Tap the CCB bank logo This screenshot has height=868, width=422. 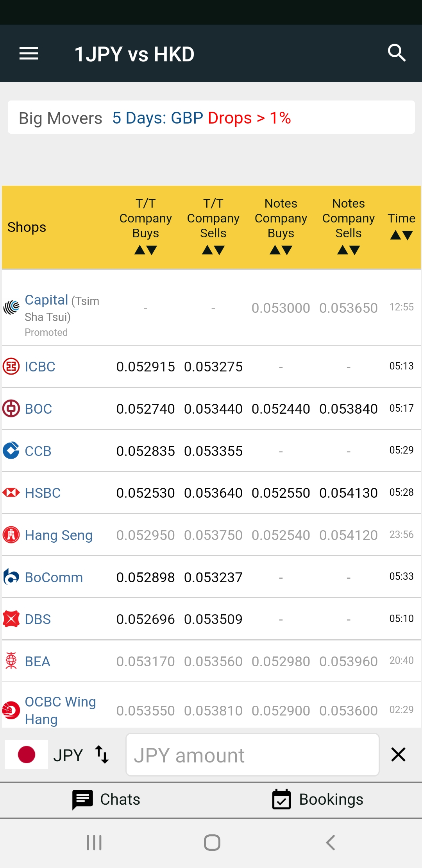11,450
